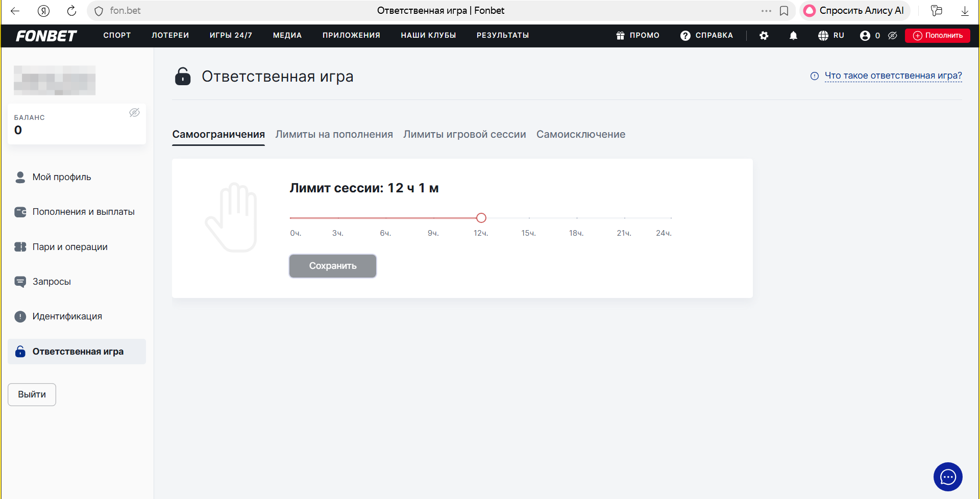This screenshot has width=980, height=499.
Task: Click the БАЛАНС value 0
Action: (18, 130)
